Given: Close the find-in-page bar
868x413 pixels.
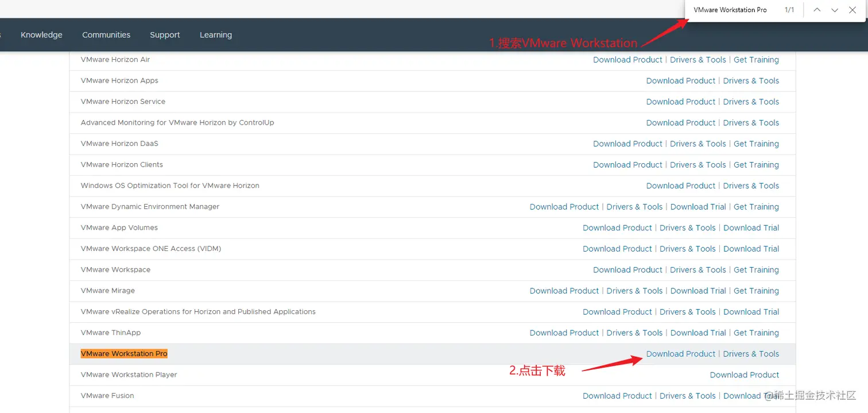Looking at the screenshot, I should tap(852, 10).
